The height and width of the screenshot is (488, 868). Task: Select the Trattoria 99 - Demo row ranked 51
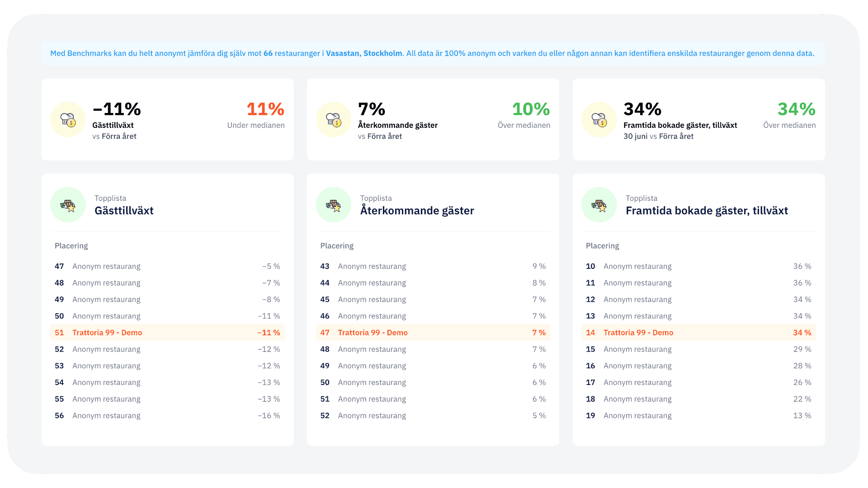pyautogui.click(x=167, y=333)
